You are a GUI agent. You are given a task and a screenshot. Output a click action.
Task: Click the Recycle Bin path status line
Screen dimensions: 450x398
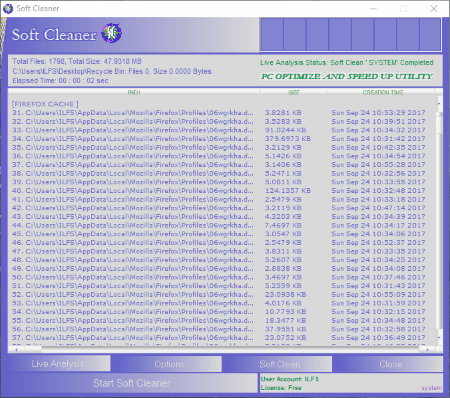coord(112,71)
